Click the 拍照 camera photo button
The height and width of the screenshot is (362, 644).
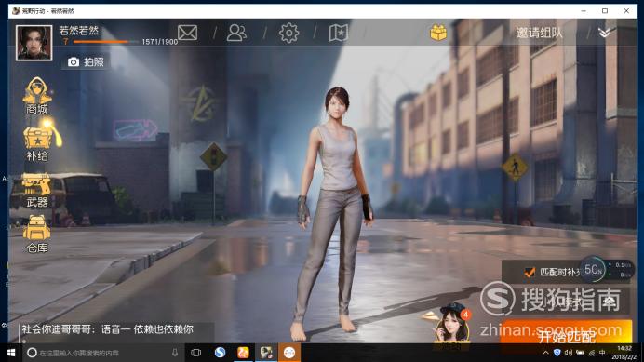[86, 62]
